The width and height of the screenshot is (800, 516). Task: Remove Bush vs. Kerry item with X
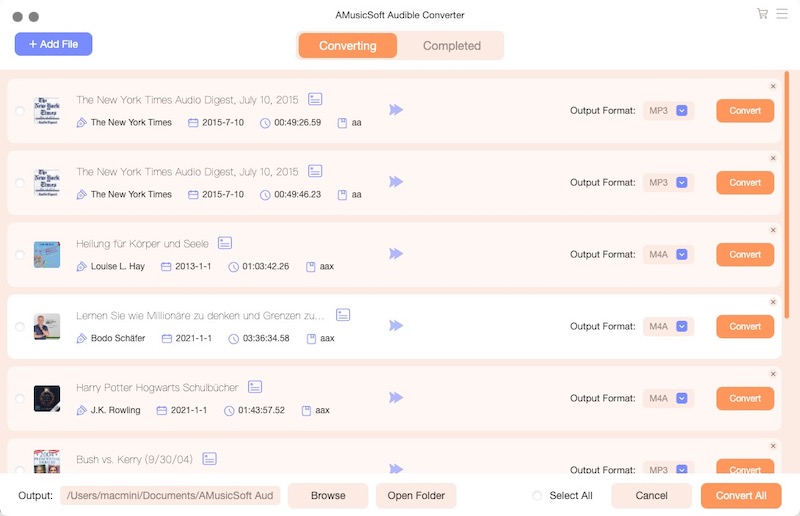pyautogui.click(x=773, y=446)
